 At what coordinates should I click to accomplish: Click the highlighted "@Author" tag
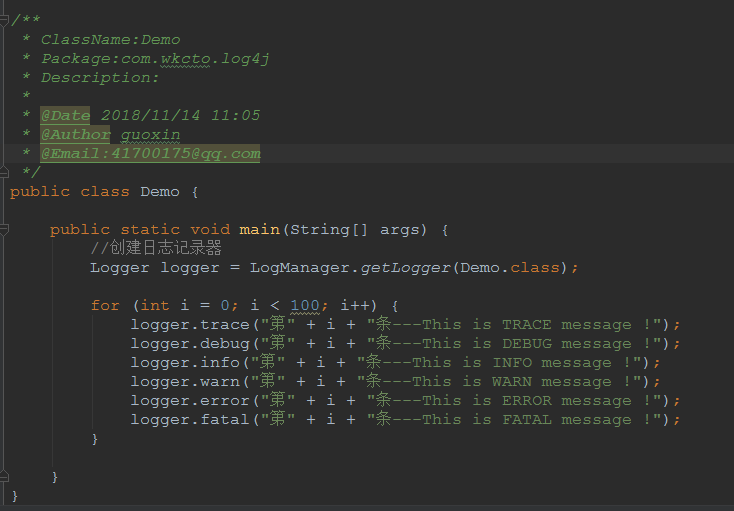pyautogui.click(x=75, y=134)
